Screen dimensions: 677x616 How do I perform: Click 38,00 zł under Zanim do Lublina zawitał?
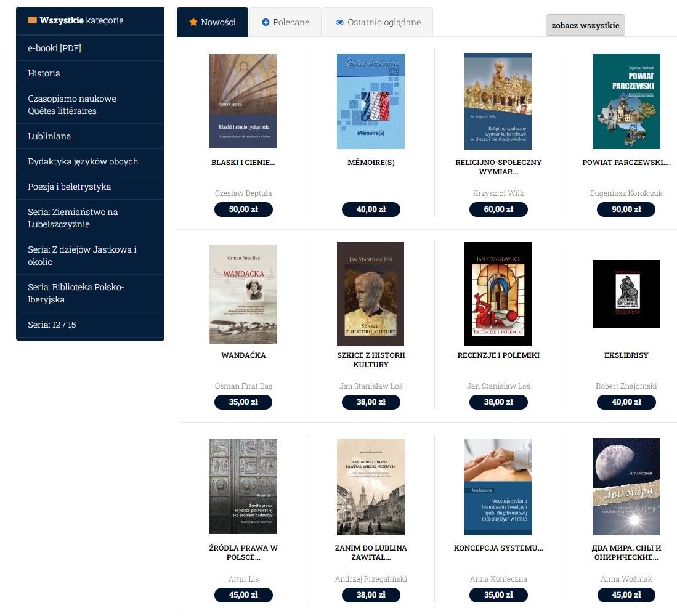pyautogui.click(x=371, y=595)
